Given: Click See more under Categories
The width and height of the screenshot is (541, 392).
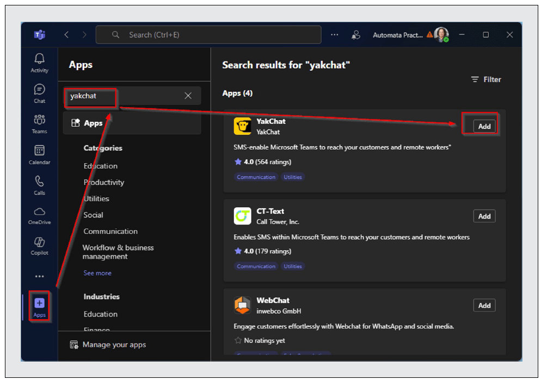Looking at the screenshot, I should [x=97, y=273].
